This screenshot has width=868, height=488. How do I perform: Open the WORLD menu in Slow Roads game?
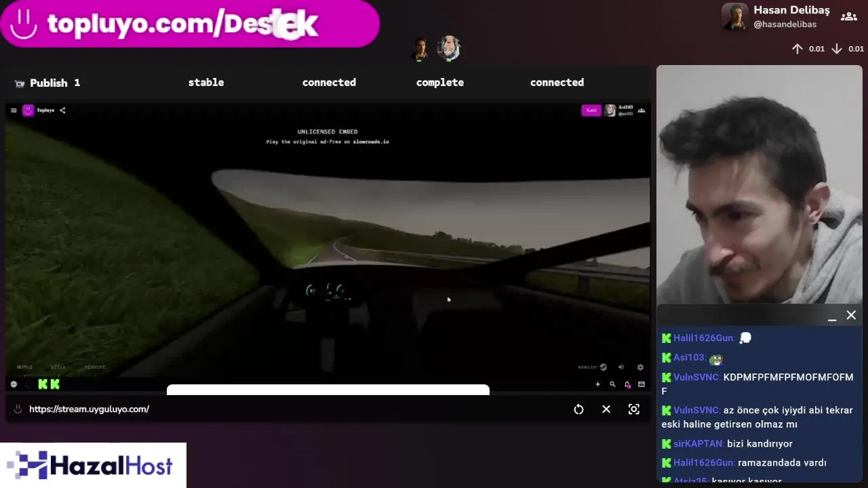(24, 367)
